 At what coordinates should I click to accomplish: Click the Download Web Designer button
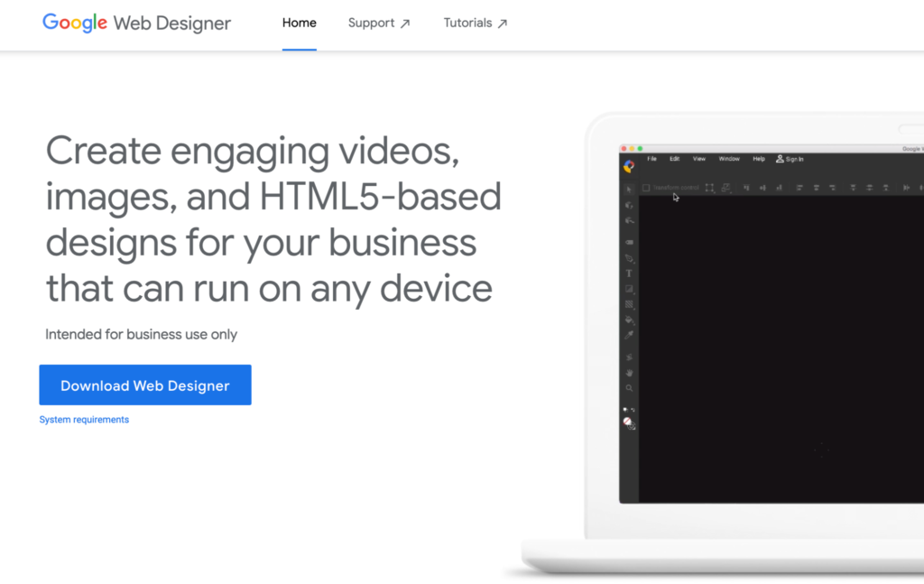pos(144,385)
